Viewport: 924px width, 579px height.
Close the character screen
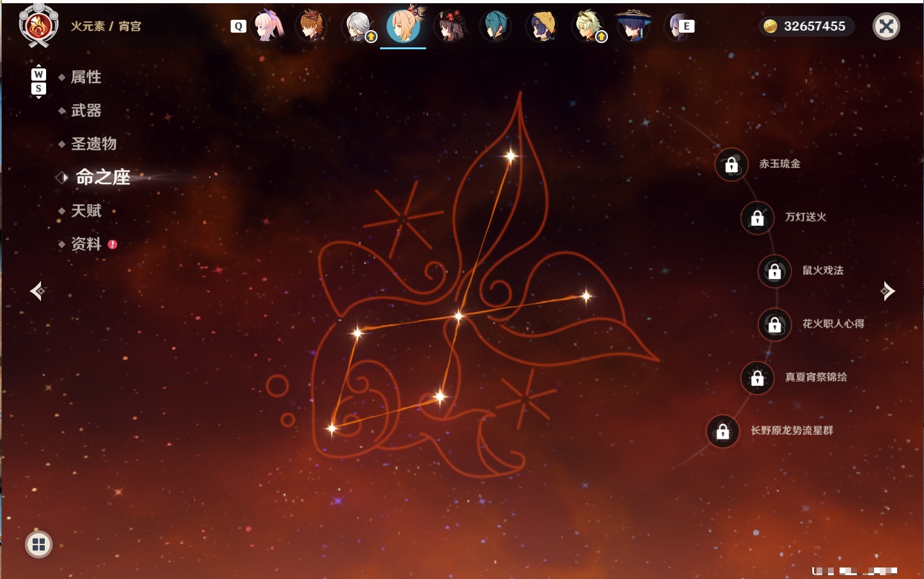[x=886, y=26]
